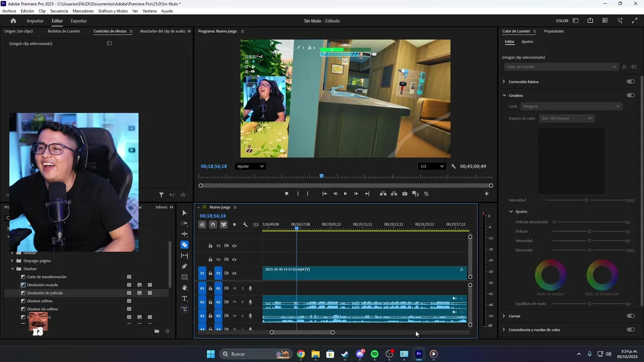The width and height of the screenshot is (644, 362).
Task: Step back one frame
Action: click(x=335, y=194)
